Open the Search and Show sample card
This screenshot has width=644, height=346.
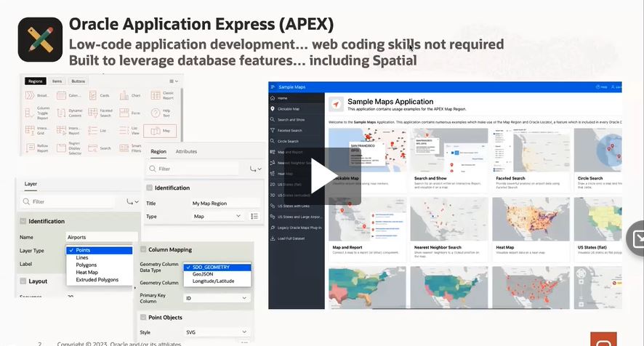[449, 160]
